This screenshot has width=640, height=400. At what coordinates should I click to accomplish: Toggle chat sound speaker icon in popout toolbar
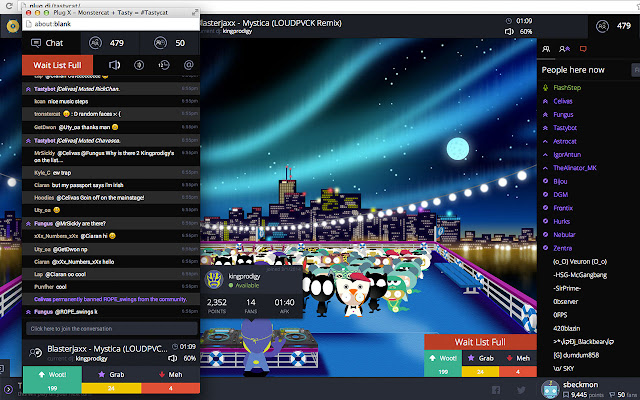pos(115,65)
